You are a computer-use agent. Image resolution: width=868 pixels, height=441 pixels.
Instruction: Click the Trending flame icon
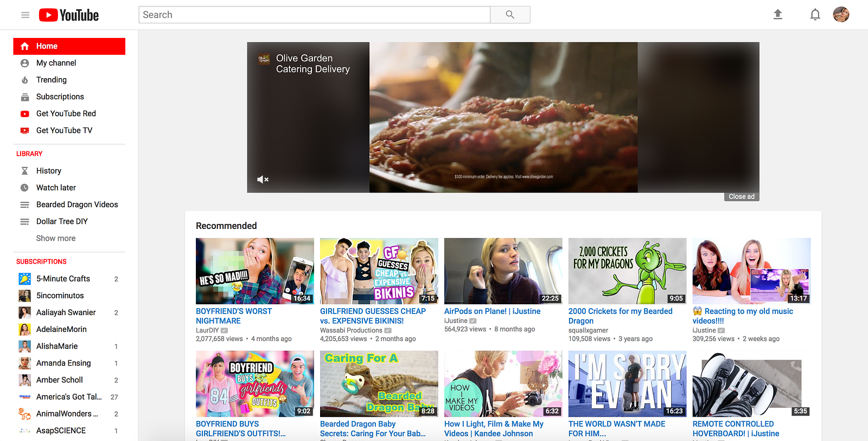click(x=24, y=80)
